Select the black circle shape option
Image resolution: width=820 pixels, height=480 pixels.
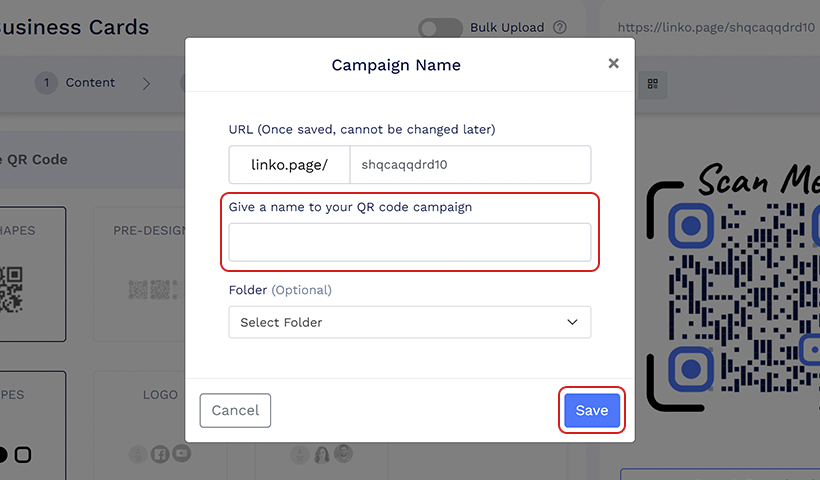pos(3,454)
